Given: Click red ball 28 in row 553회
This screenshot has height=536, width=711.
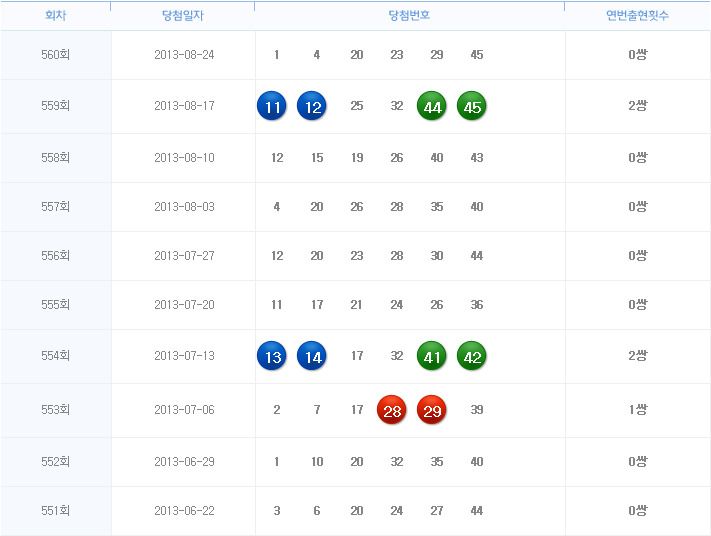Looking at the screenshot, I should (392, 410).
